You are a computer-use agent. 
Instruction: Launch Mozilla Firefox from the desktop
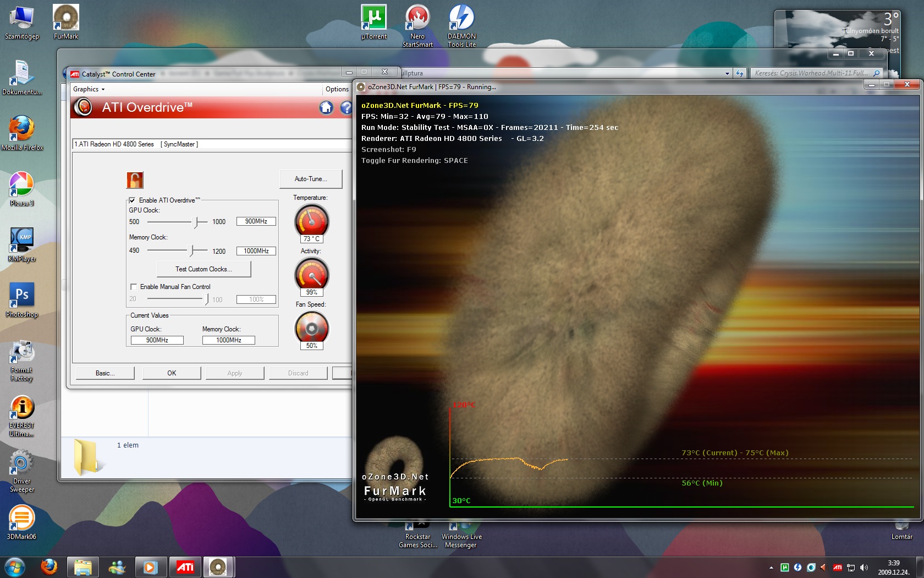[x=21, y=133]
